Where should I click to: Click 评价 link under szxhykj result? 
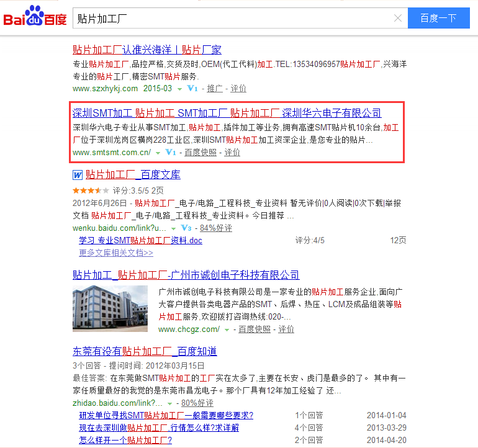[238, 88]
